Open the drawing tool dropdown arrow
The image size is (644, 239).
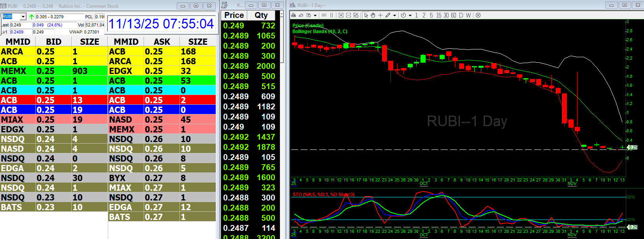point(394,16)
